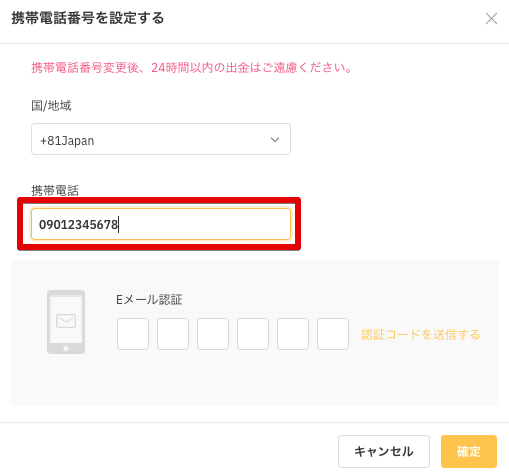Open the +81Japan country selector
This screenshot has height=475, width=509.
tap(161, 139)
